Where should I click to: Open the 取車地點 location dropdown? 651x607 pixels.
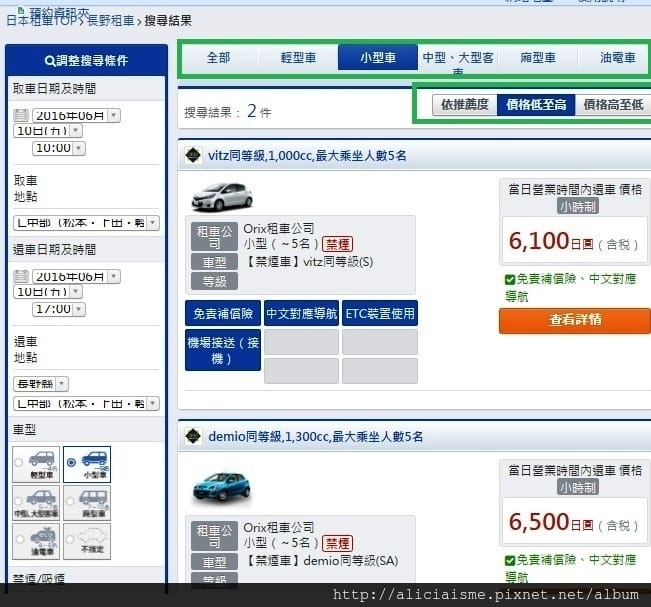tap(86, 223)
